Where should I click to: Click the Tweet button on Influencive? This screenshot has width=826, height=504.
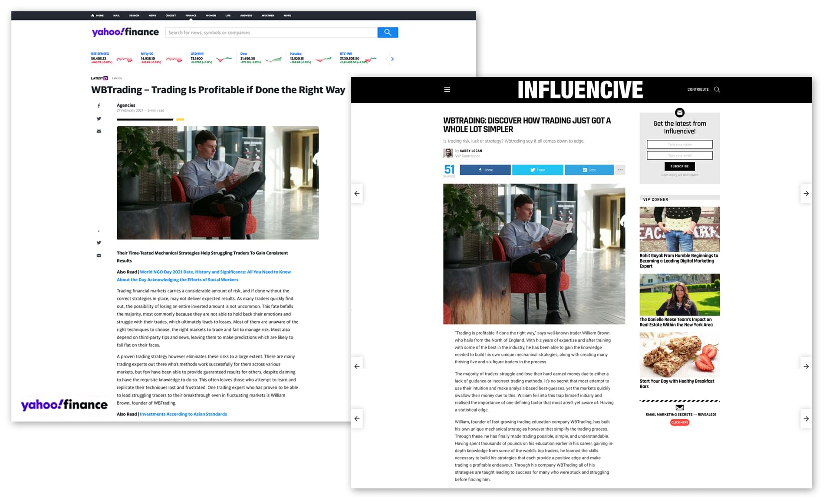538,170
